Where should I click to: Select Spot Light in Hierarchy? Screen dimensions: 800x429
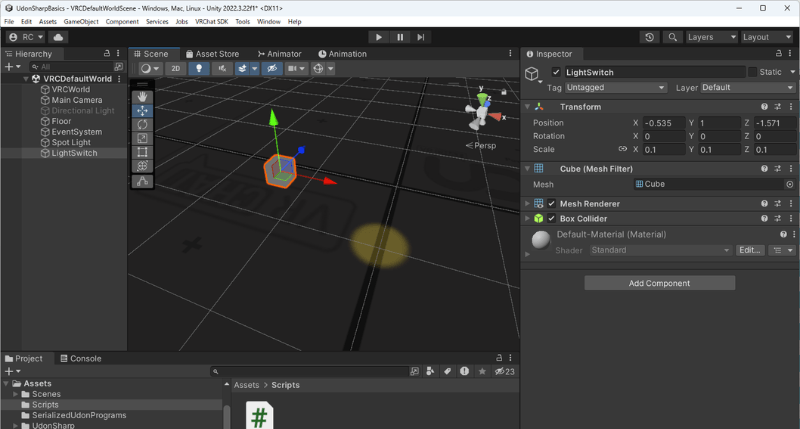[x=71, y=142]
